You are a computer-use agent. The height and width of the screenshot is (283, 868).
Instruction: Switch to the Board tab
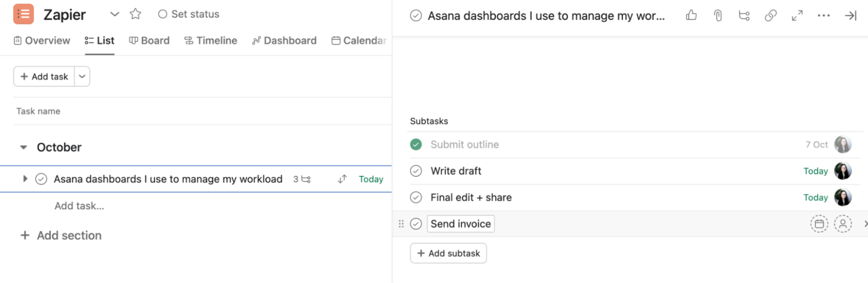click(149, 41)
